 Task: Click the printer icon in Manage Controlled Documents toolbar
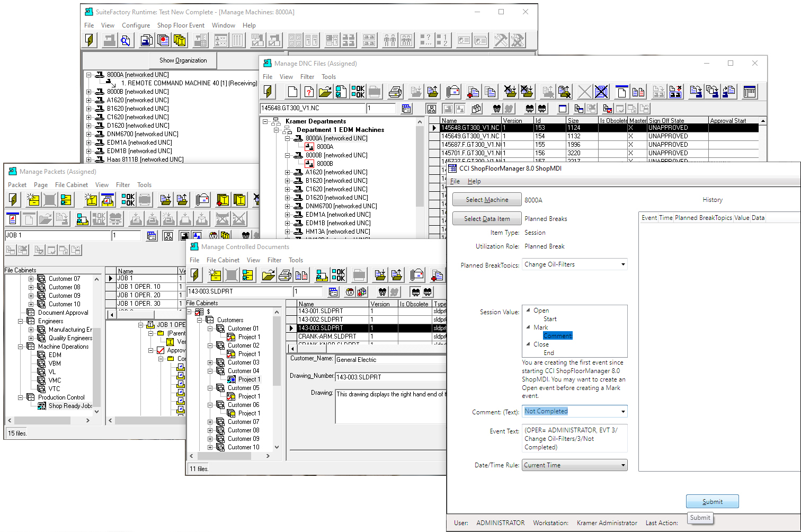(x=285, y=275)
